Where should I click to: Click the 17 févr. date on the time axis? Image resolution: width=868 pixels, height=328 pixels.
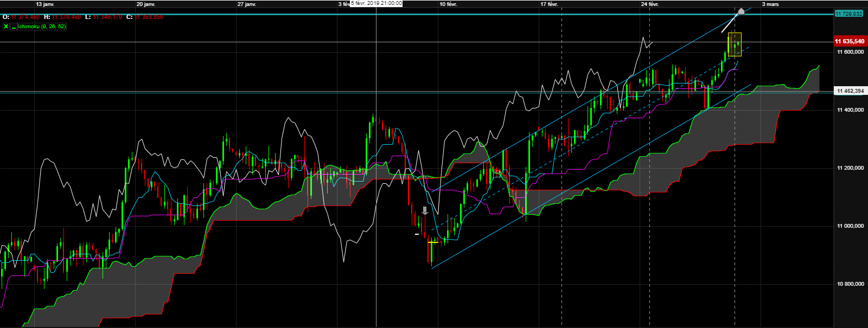click(x=549, y=4)
